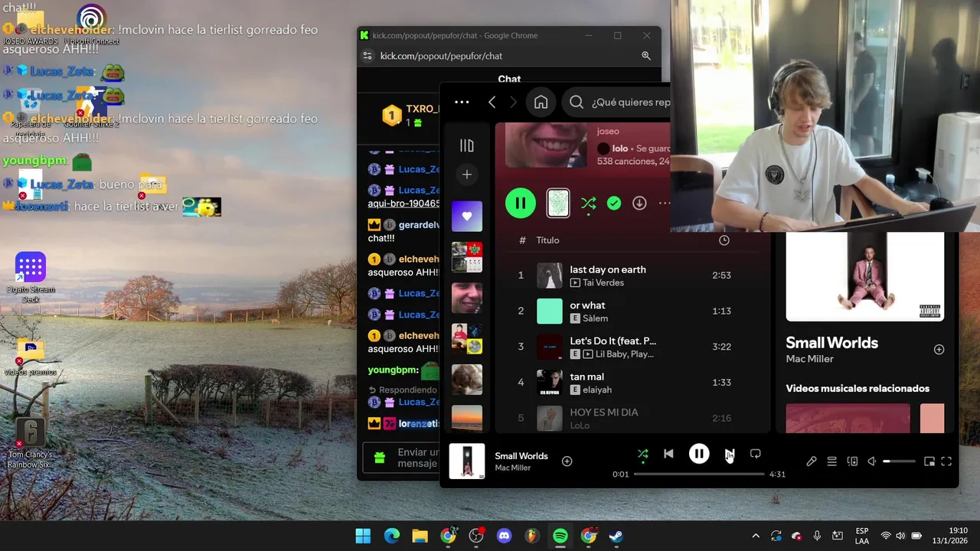Open connect to a device

(x=852, y=461)
